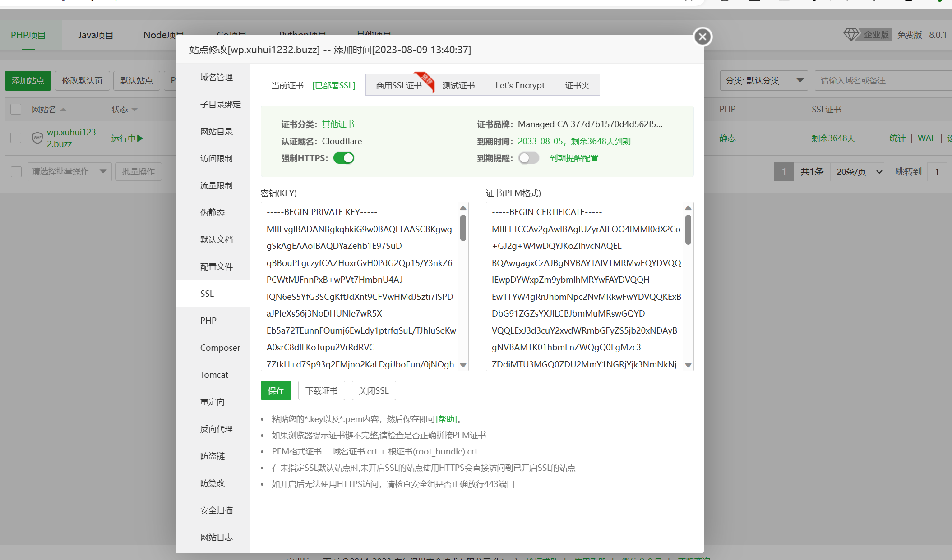Focus the domain or remark search field
Viewport: 952px width, 560px height.
pyautogui.click(x=883, y=81)
